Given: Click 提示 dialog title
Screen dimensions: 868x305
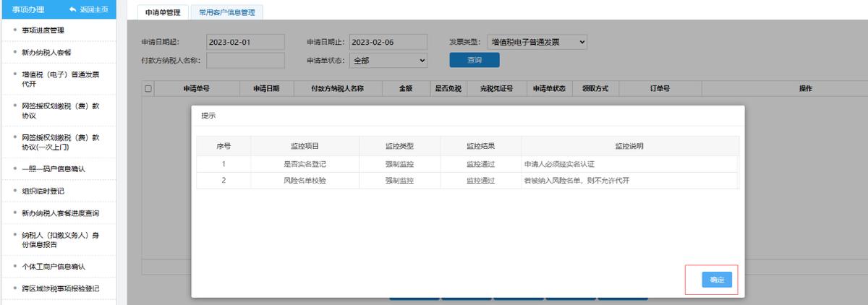Looking at the screenshot, I should point(208,116).
